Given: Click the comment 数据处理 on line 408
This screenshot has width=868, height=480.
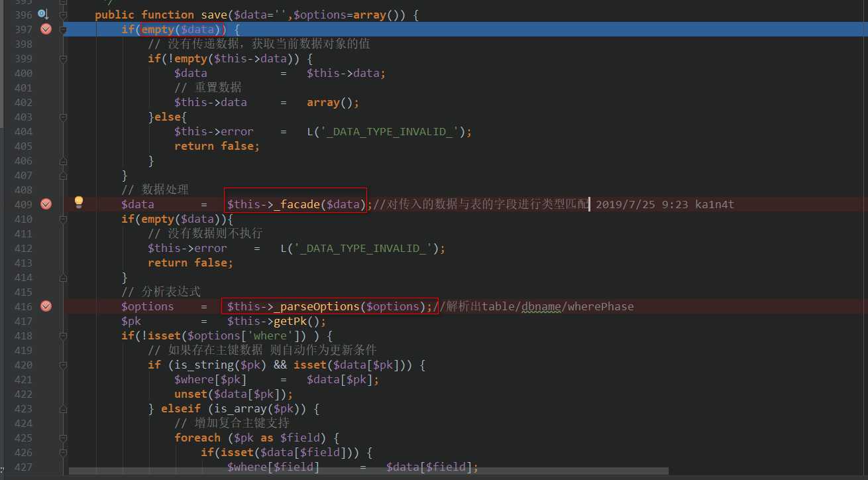Looking at the screenshot, I should pos(165,190).
